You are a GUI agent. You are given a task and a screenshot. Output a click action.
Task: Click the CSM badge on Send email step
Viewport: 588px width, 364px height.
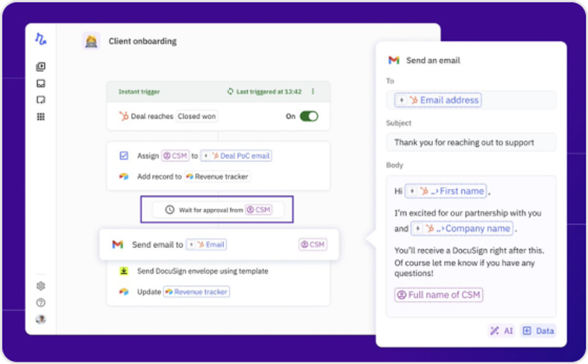(x=313, y=245)
